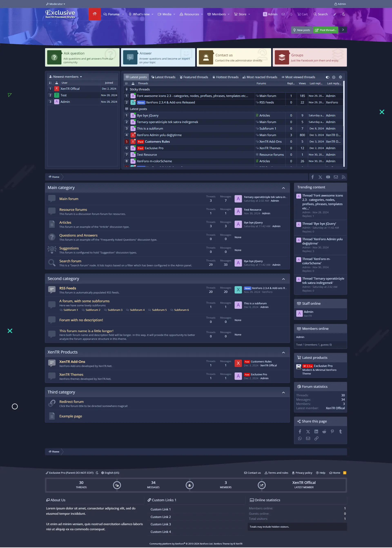Toggle dark mode moon icon in header
Screen dimensions: 392x548
(343, 14)
